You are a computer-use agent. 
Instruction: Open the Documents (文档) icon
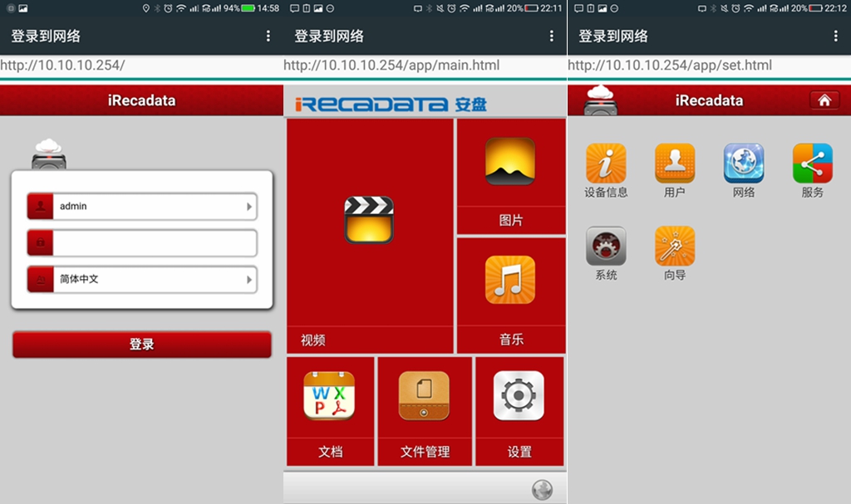tap(329, 396)
